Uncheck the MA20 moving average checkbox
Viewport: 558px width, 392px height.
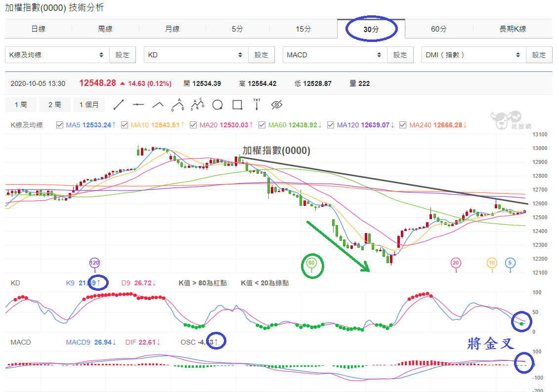pos(193,125)
